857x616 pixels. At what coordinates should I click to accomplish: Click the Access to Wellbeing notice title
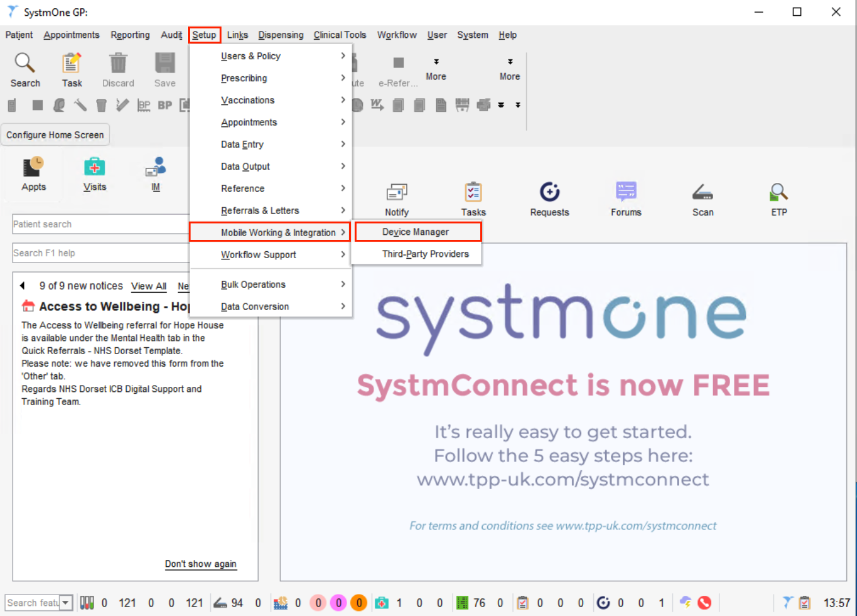114,307
